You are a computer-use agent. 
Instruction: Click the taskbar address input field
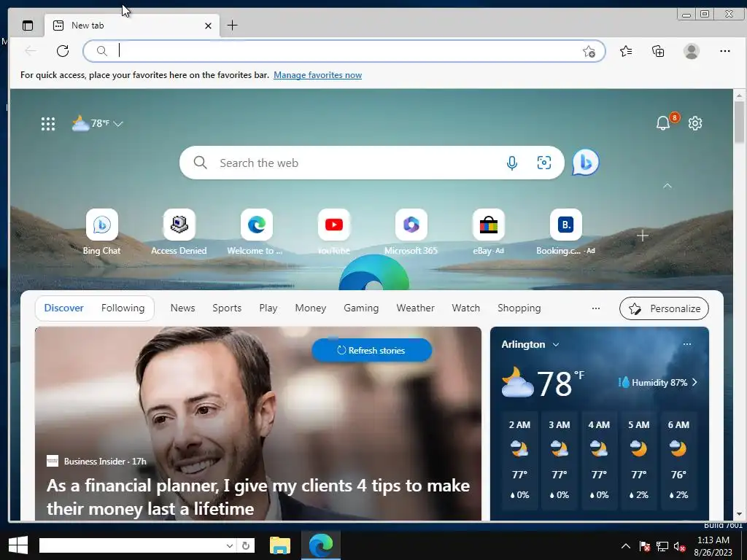coord(131,545)
